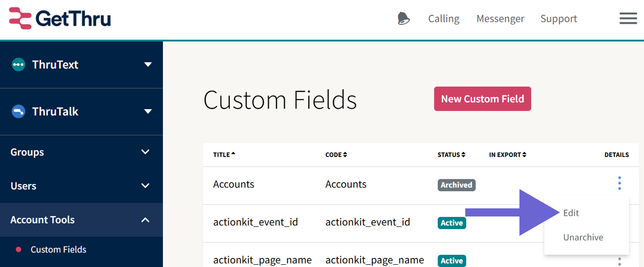Click the actionkit_page_name Active badge

(452, 261)
